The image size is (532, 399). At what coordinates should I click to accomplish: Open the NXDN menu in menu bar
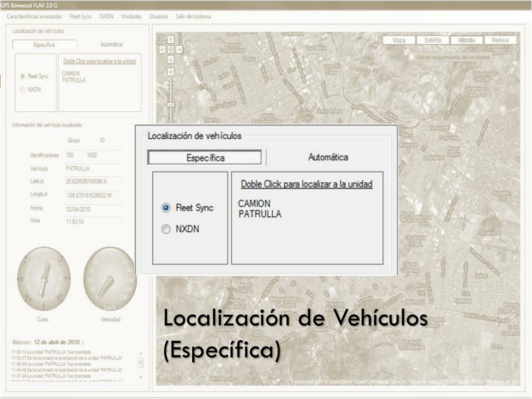tap(107, 16)
